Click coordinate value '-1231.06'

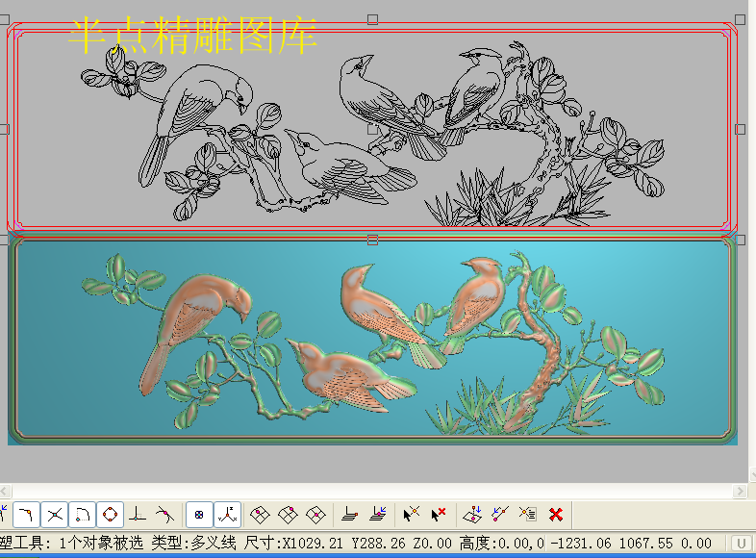[581, 543]
